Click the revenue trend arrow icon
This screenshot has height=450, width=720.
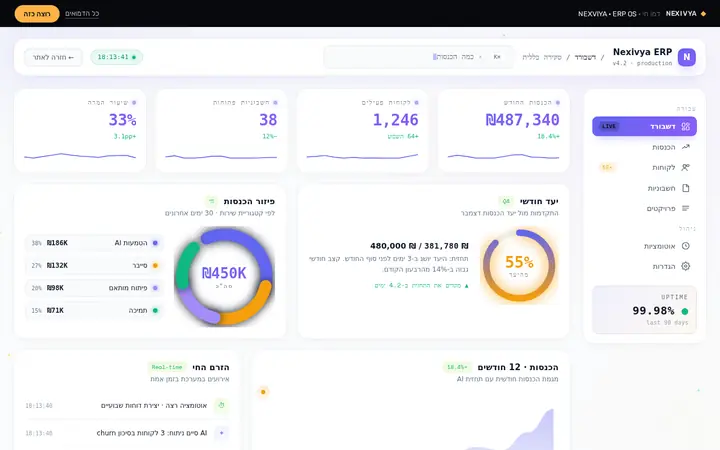(x=686, y=147)
